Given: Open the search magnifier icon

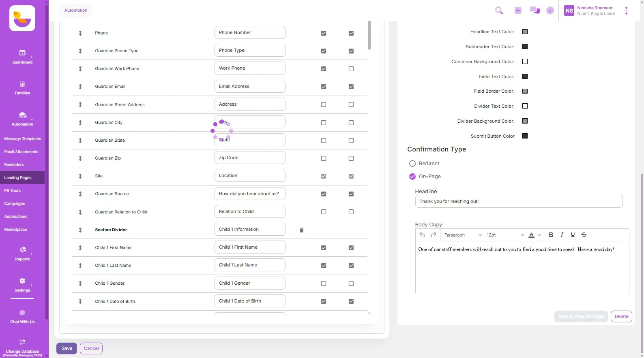Looking at the screenshot, I should (499, 11).
